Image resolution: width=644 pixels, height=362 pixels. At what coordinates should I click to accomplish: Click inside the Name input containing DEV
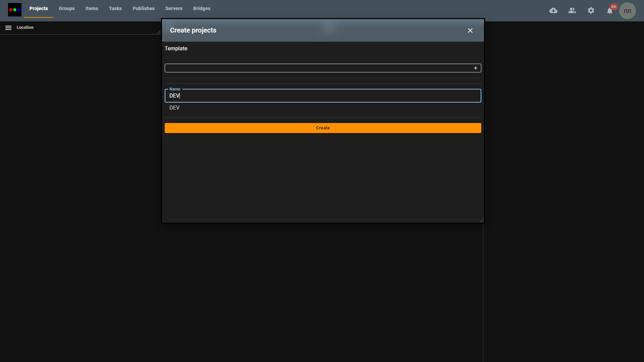[323, 96]
